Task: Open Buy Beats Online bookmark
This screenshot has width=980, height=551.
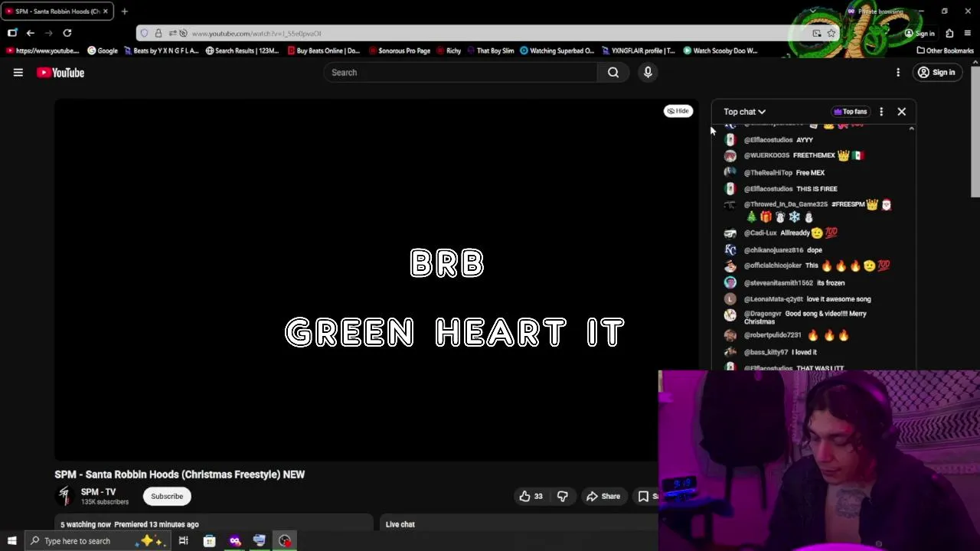Action: (x=323, y=51)
